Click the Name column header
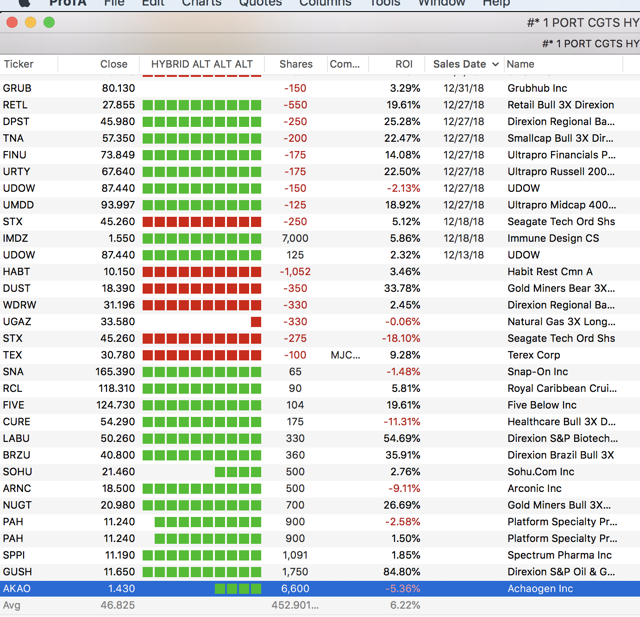640x617 pixels. [x=520, y=64]
